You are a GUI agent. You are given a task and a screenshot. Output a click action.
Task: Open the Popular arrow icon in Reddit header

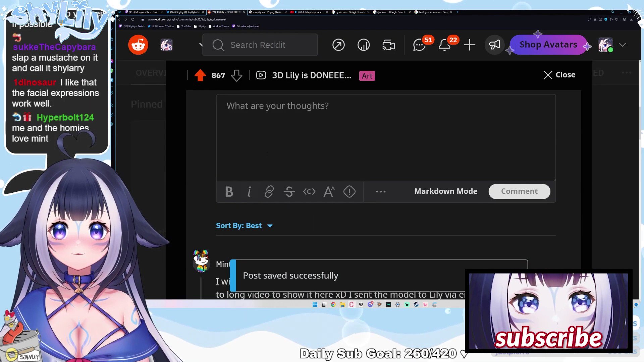point(338,45)
